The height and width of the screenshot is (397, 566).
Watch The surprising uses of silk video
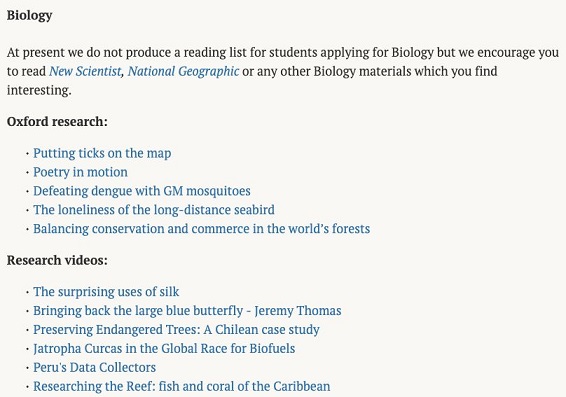click(106, 292)
